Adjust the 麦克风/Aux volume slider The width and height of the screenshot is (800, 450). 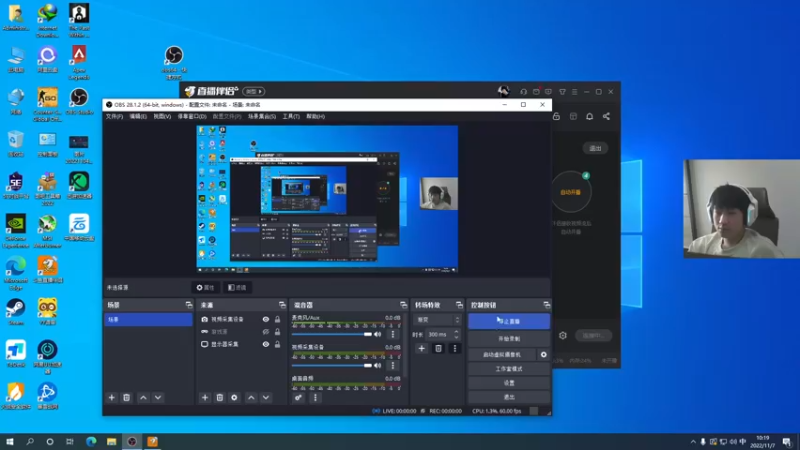click(332, 335)
